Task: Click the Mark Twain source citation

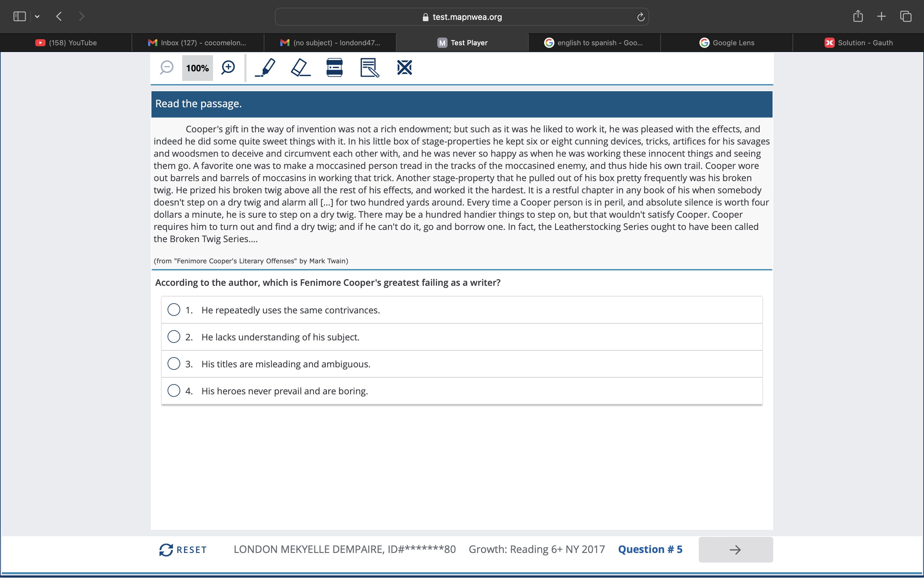Action: coord(251,261)
